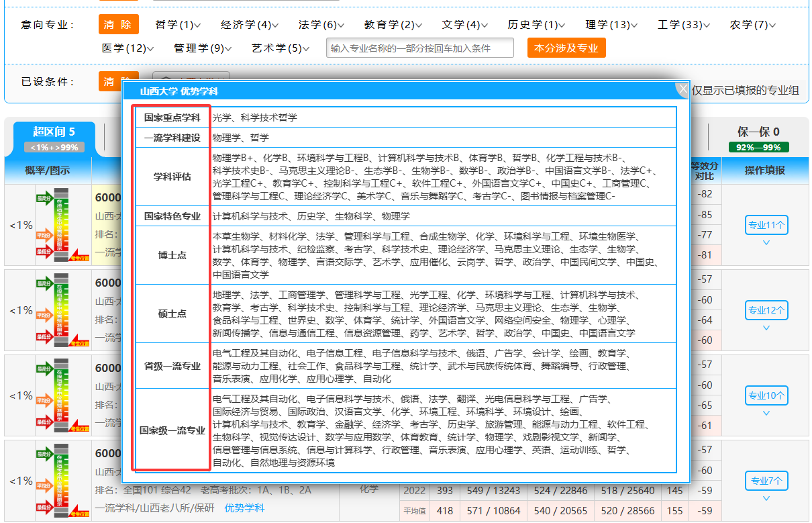Expand the 理学(13) category dropdown
Viewport: 812px width, 523px height.
tap(611, 25)
